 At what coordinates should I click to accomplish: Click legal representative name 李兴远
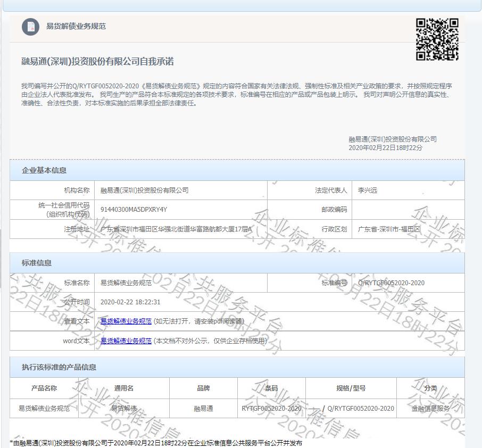click(x=367, y=190)
